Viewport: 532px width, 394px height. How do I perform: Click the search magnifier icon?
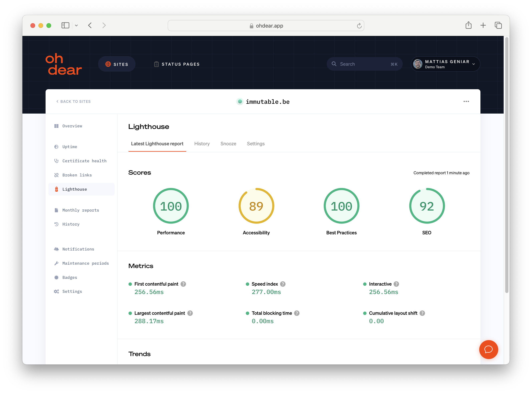(335, 64)
